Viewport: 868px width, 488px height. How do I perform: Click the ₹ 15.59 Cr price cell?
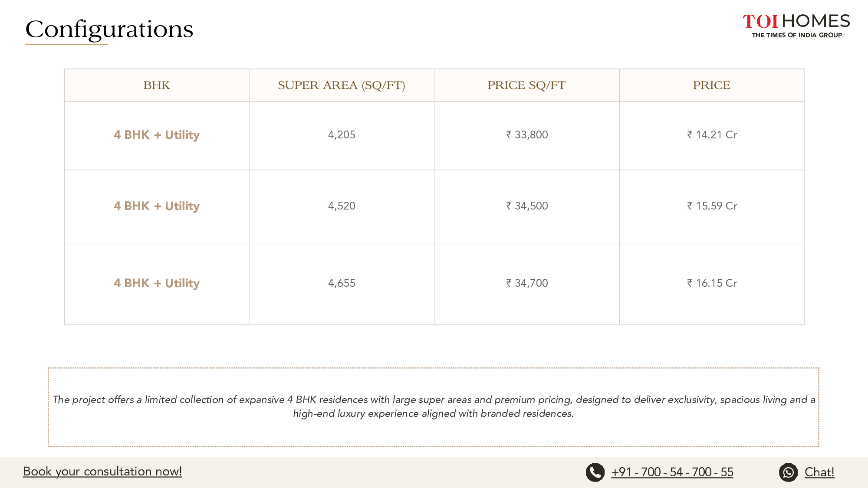pyautogui.click(x=712, y=206)
